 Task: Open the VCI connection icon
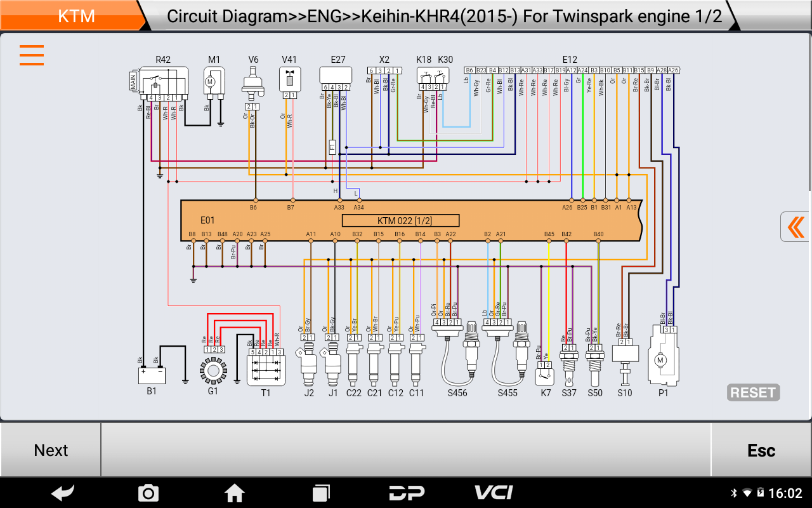click(494, 493)
